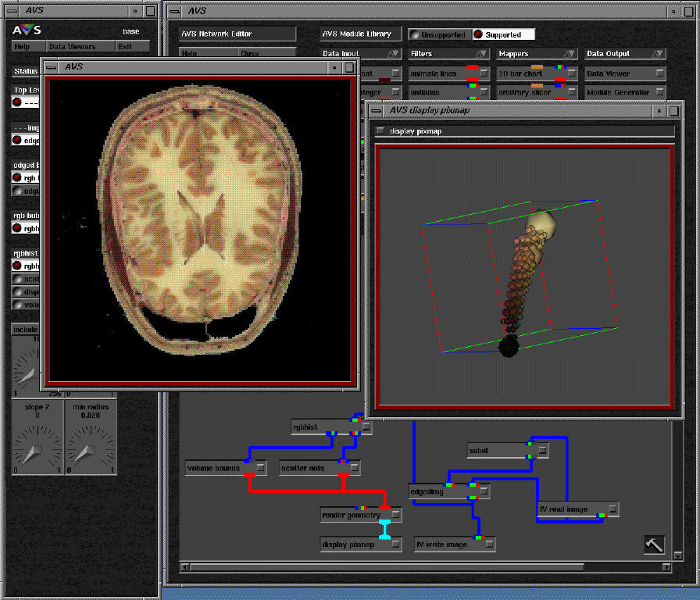The image size is (700, 600).
Task: Click the slope 2 dial
Action: 37,448
